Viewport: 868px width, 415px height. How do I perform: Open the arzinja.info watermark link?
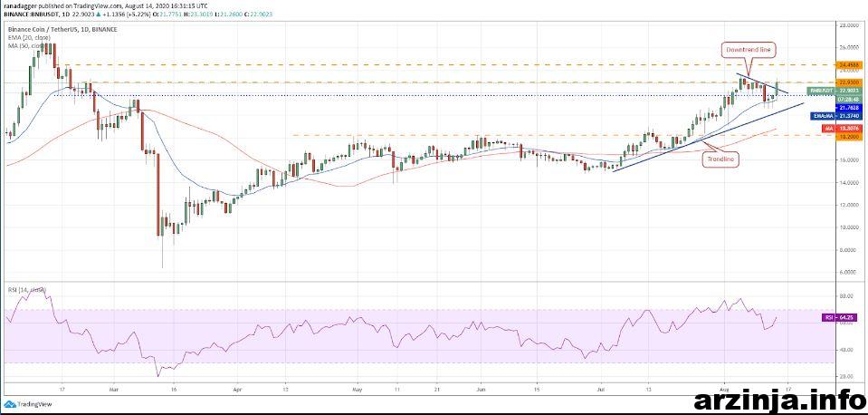(x=777, y=399)
